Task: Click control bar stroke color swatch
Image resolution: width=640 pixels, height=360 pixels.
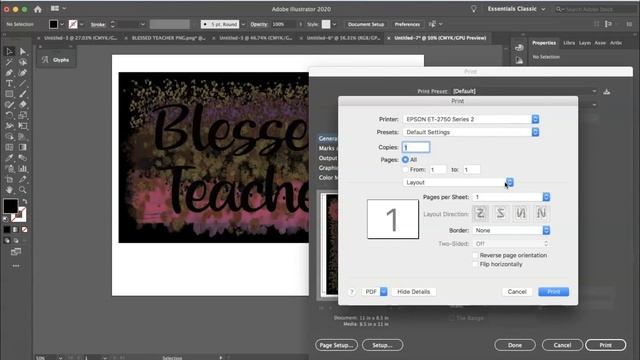Action: [73, 24]
